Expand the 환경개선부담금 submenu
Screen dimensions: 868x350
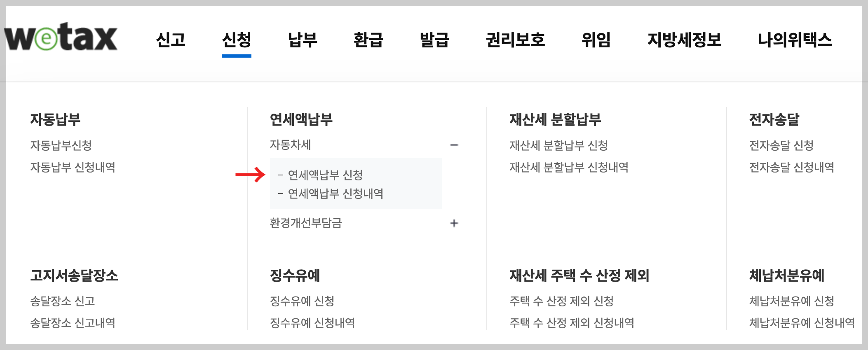(x=453, y=223)
